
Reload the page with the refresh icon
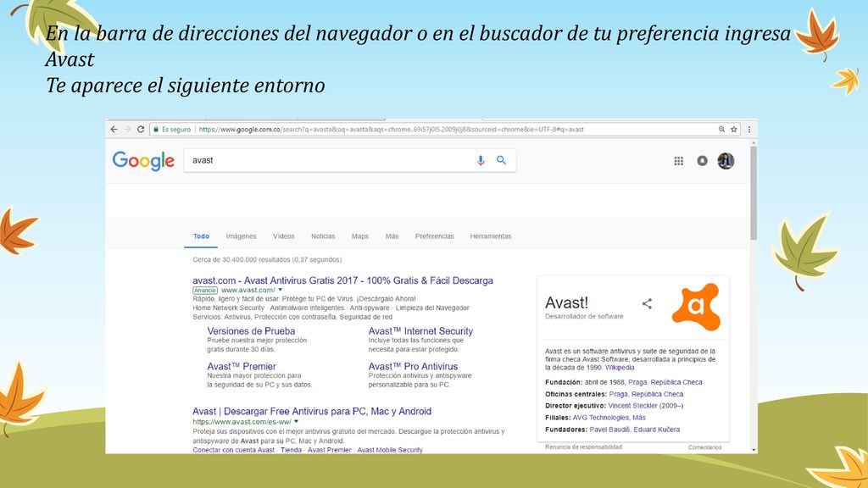tap(141, 130)
